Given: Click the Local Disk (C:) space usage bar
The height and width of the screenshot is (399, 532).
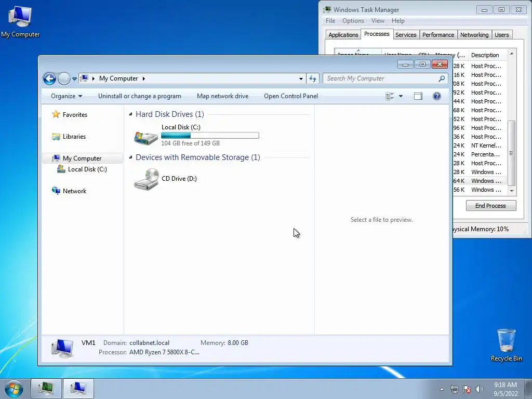Looking at the screenshot, I should pyautogui.click(x=210, y=136).
